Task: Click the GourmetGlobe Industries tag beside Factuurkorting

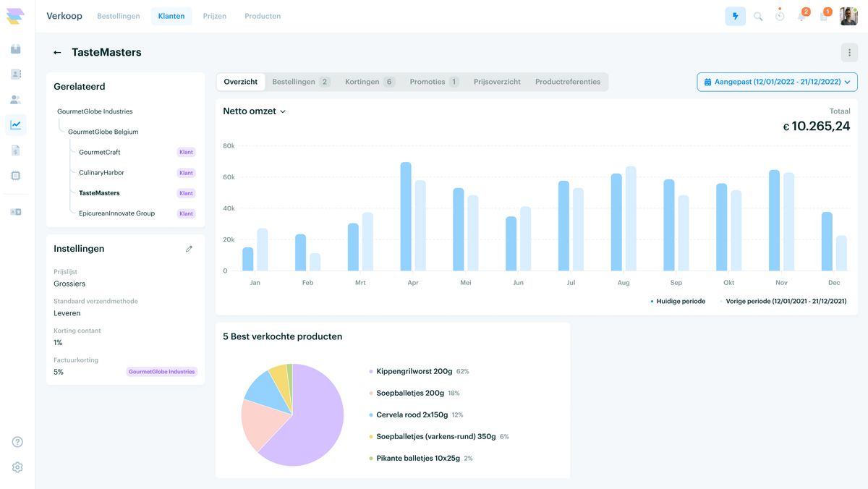Action: tap(162, 372)
